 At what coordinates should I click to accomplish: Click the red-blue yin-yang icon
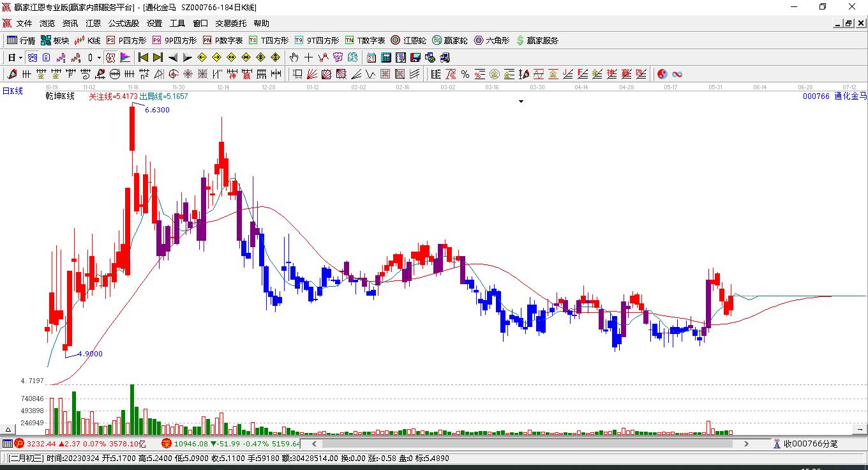[x=662, y=74]
